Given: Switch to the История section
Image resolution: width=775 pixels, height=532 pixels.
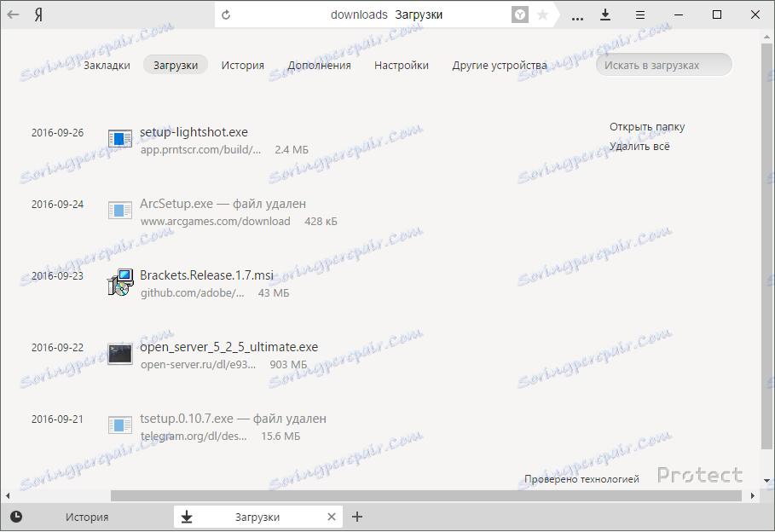Looking at the screenshot, I should coord(243,66).
